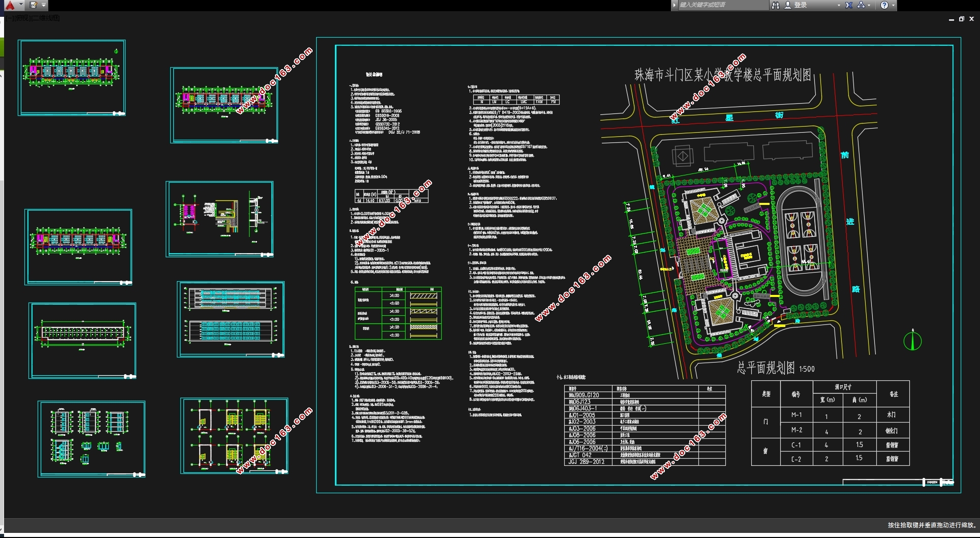Screen dimensions: 980x538
Task: Expand the application menu dropdown arrow
Action: click(x=21, y=5)
